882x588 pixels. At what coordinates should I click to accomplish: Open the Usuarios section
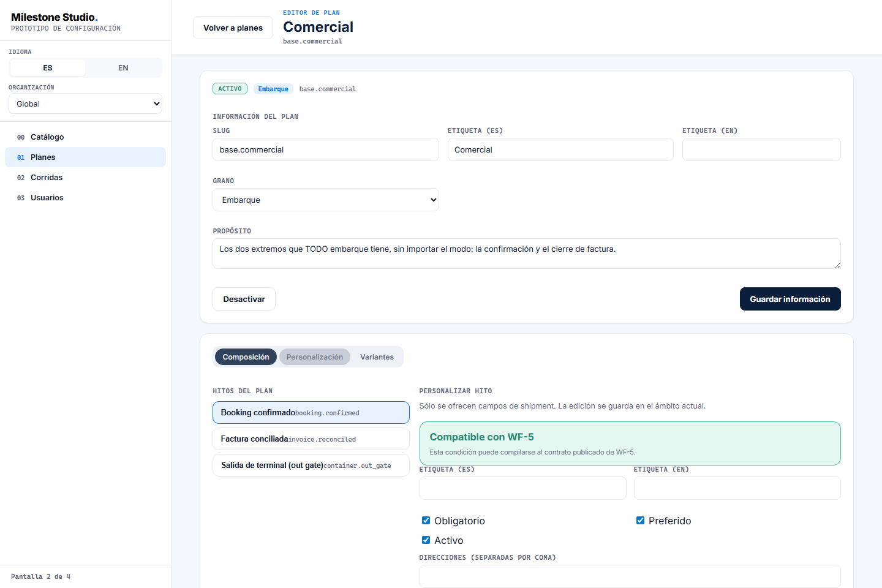[85, 198]
